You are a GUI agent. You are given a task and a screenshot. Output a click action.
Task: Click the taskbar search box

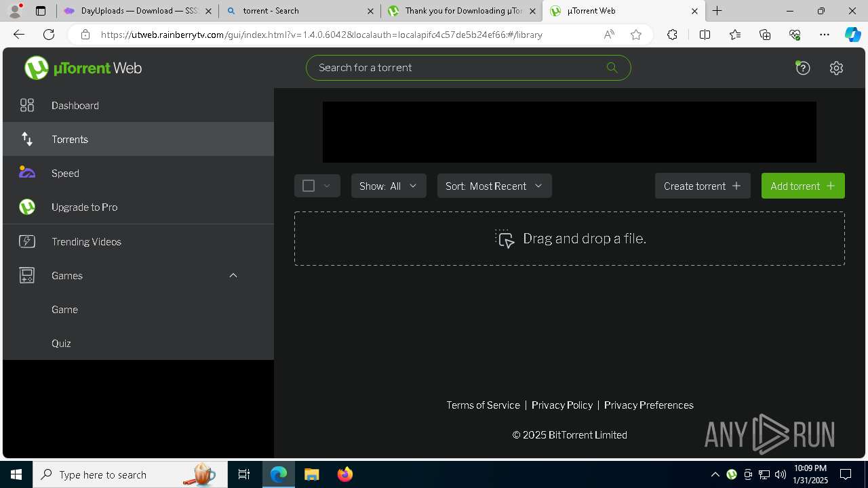click(130, 474)
